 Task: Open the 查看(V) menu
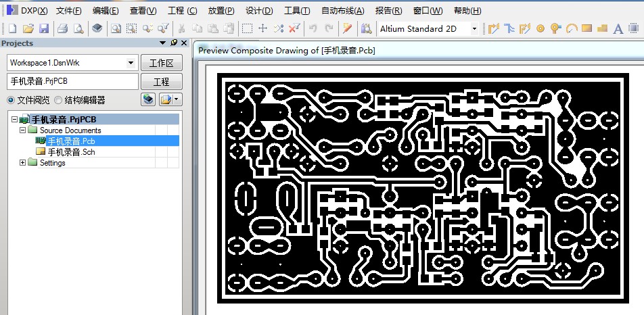point(143,11)
